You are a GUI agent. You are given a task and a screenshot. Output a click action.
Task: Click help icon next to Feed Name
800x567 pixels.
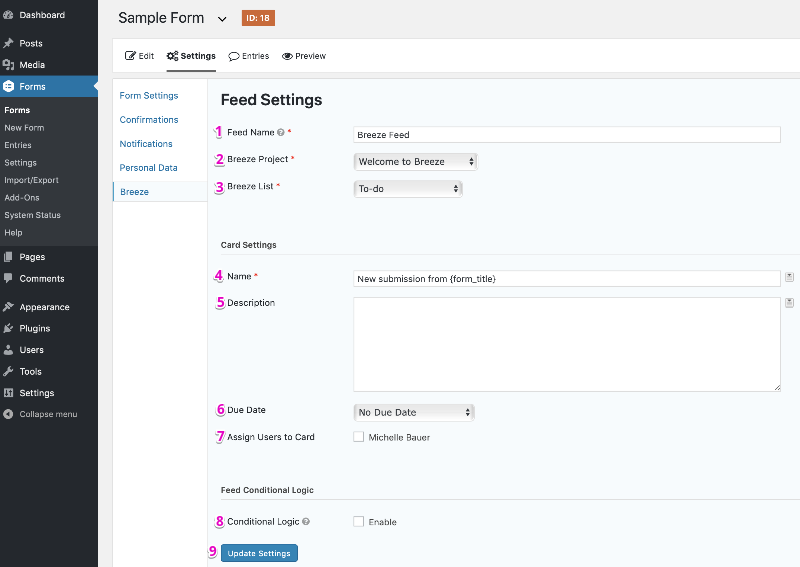point(281,132)
